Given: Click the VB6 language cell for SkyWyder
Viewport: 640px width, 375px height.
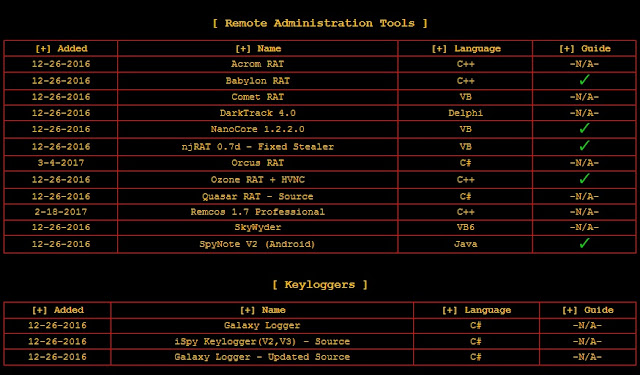Looking at the screenshot, I should click(466, 228).
